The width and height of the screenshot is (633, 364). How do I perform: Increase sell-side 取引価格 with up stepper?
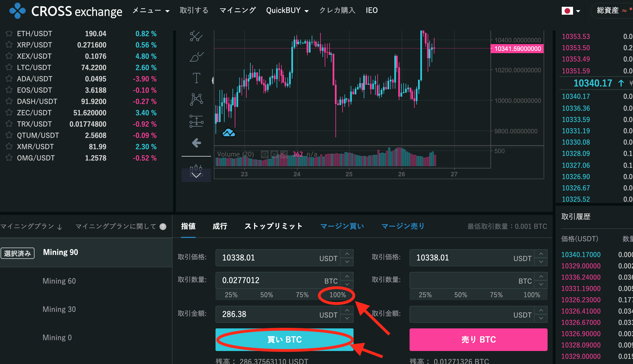pyautogui.click(x=541, y=254)
